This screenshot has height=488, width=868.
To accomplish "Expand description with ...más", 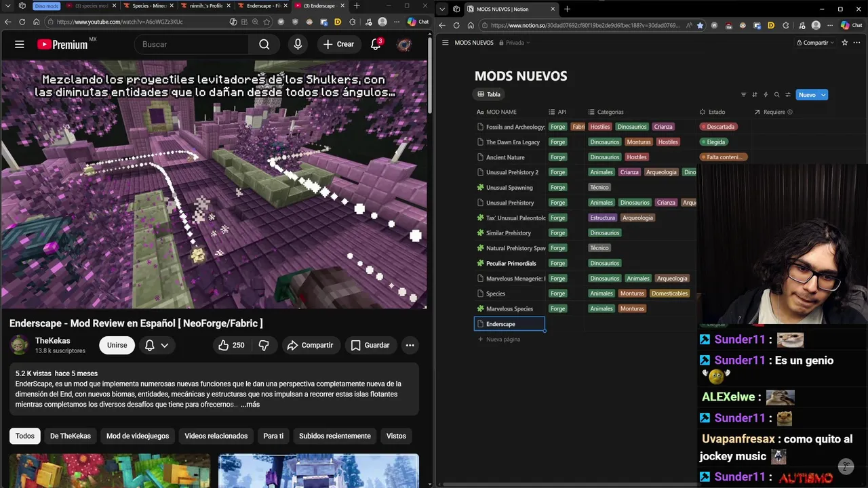I will [x=250, y=405].
